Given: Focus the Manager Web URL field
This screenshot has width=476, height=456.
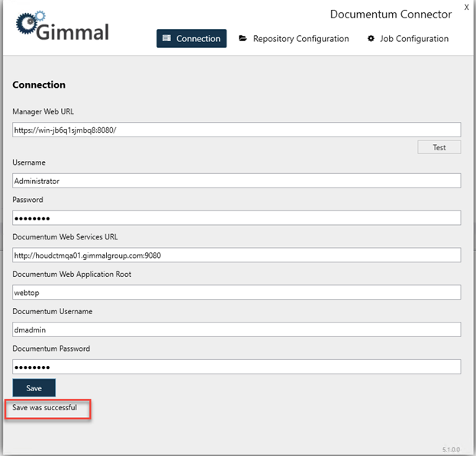Looking at the screenshot, I should [x=236, y=130].
